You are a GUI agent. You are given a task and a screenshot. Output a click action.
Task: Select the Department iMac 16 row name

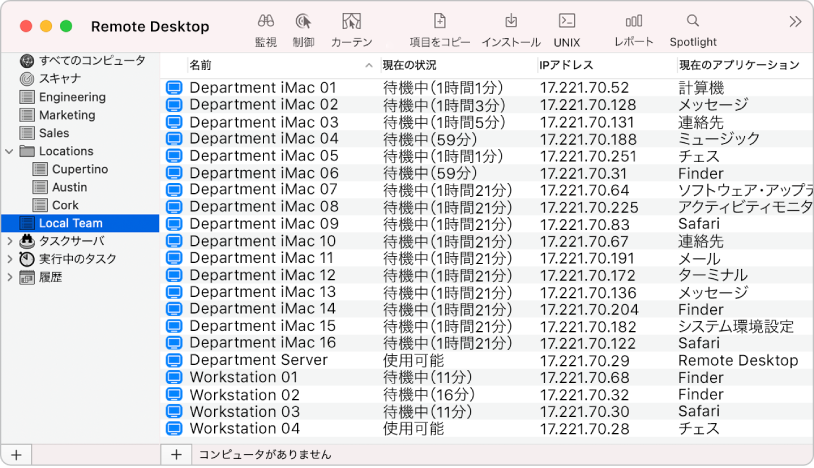click(263, 343)
